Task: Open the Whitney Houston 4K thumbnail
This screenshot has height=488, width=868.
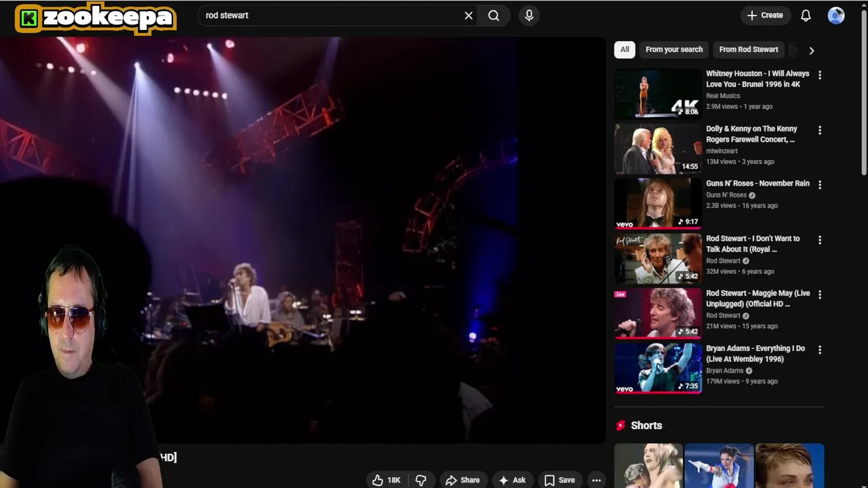Action: (658, 93)
